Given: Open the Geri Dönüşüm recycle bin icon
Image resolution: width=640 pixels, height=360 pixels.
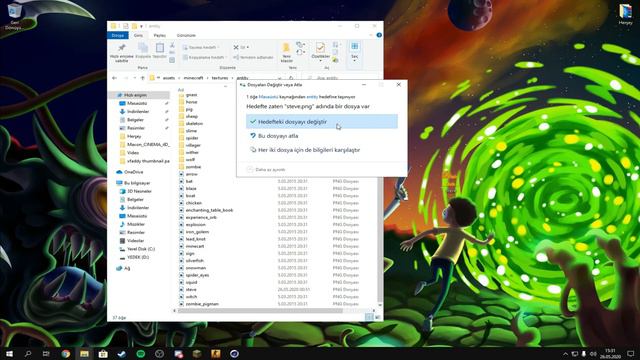Looking at the screenshot, I should pyautogui.click(x=14, y=16).
